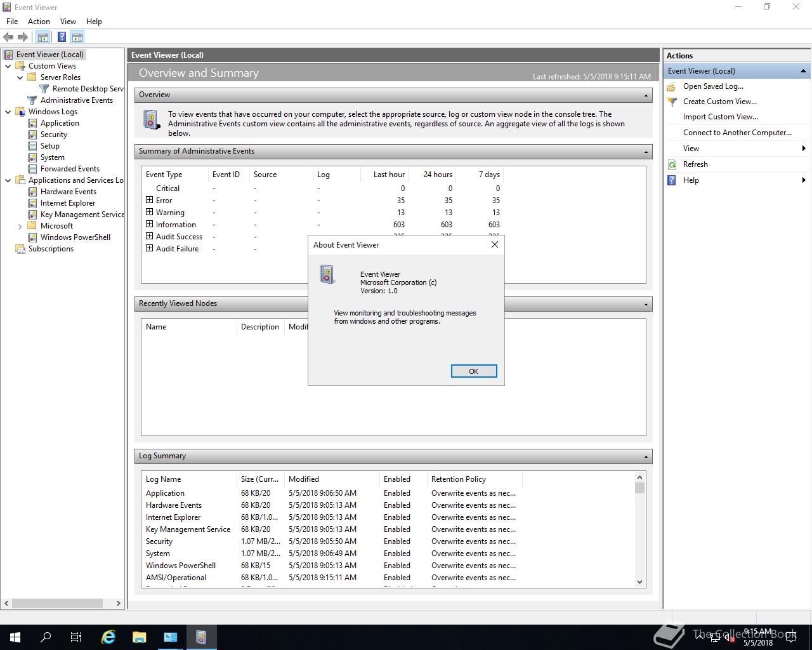Click Help icon in Actions pane
The image size is (812, 650).
click(x=672, y=180)
